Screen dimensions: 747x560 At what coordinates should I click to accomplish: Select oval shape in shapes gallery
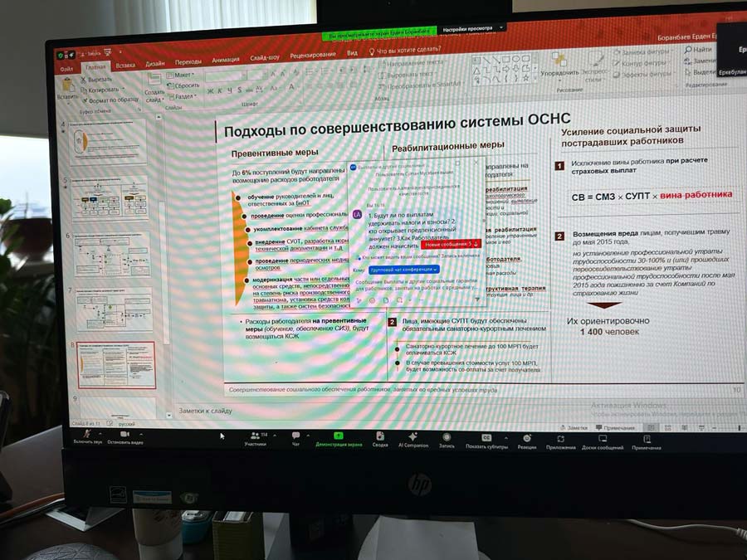515,60
